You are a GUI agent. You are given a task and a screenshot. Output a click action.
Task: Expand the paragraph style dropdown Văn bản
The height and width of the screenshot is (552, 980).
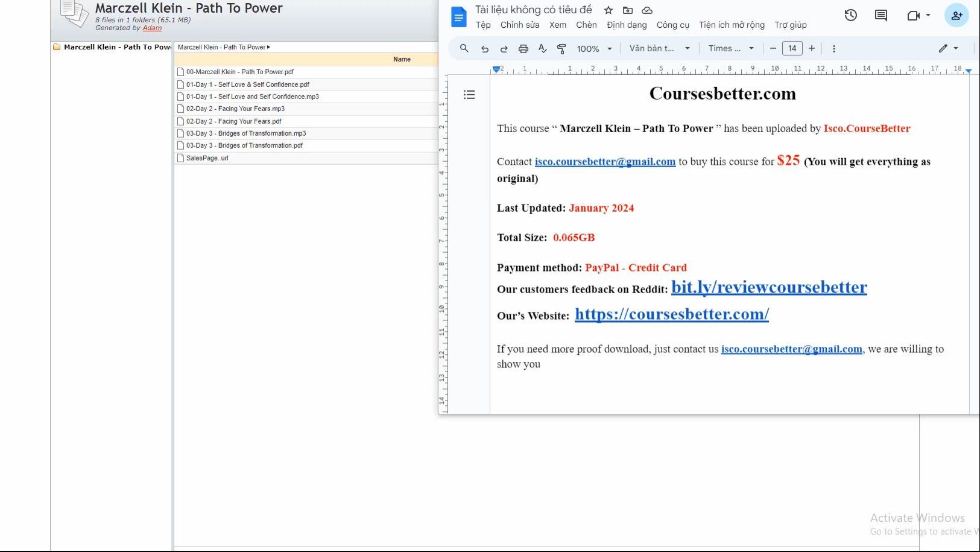tap(659, 49)
